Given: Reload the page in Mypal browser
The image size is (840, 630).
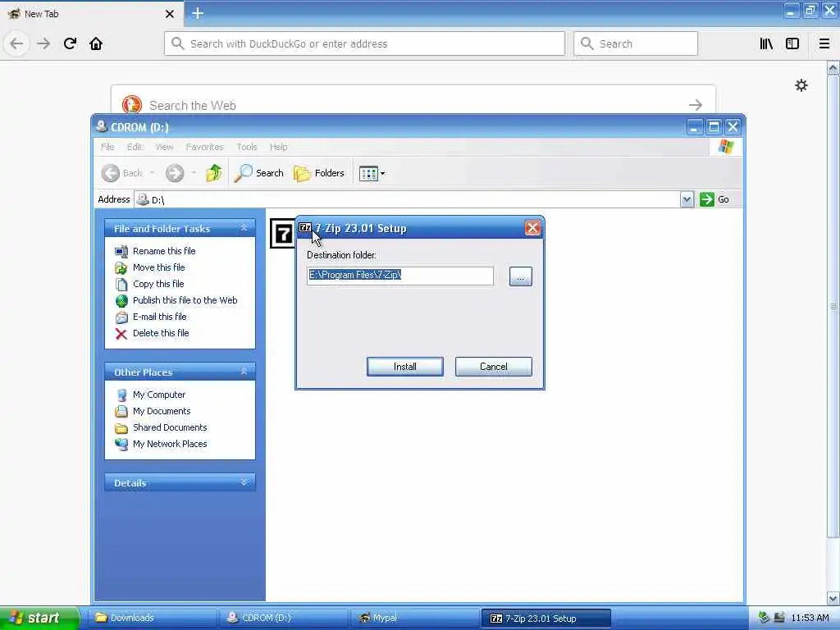Looking at the screenshot, I should click(x=70, y=43).
